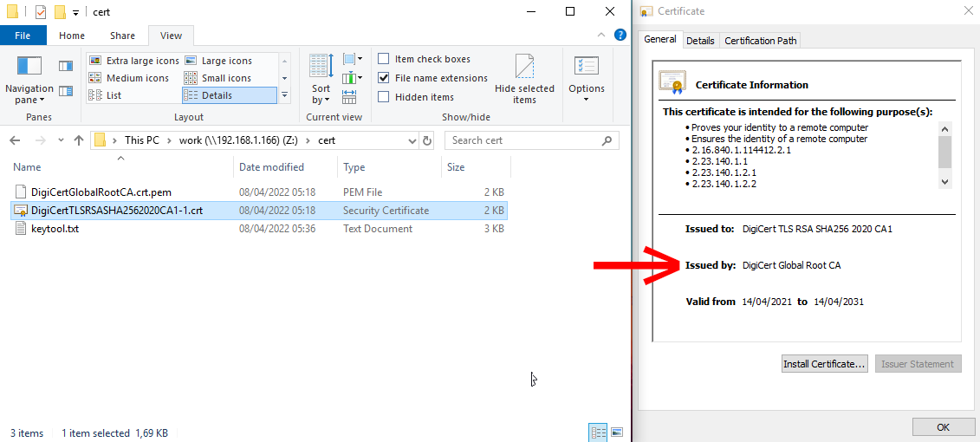Open Customize Quick Access Toolbar dropdown
This screenshot has height=442, width=980.
pos(75,12)
